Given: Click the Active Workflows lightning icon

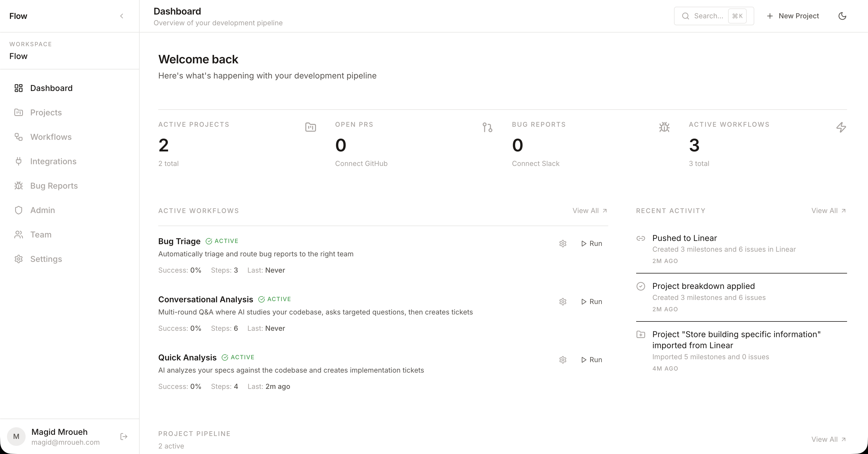Looking at the screenshot, I should (841, 127).
